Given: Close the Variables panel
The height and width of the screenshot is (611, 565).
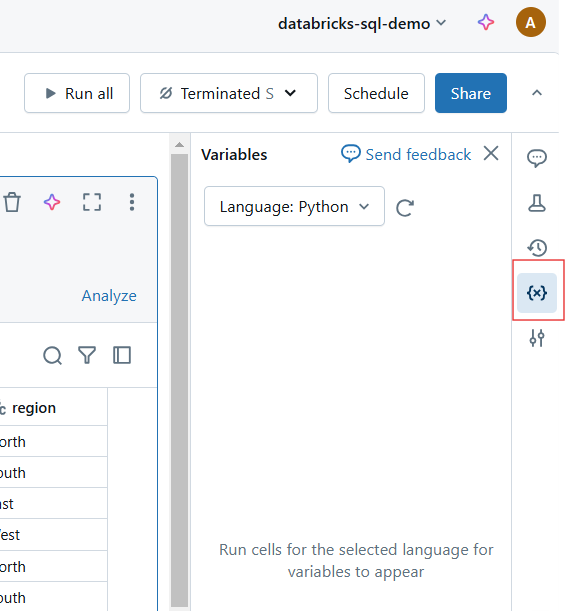Looking at the screenshot, I should tap(491, 153).
